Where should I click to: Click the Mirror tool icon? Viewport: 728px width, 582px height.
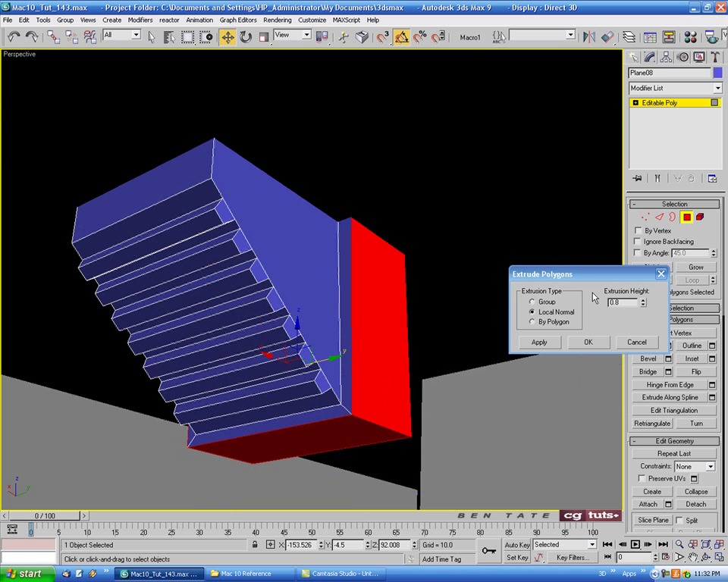(x=588, y=36)
